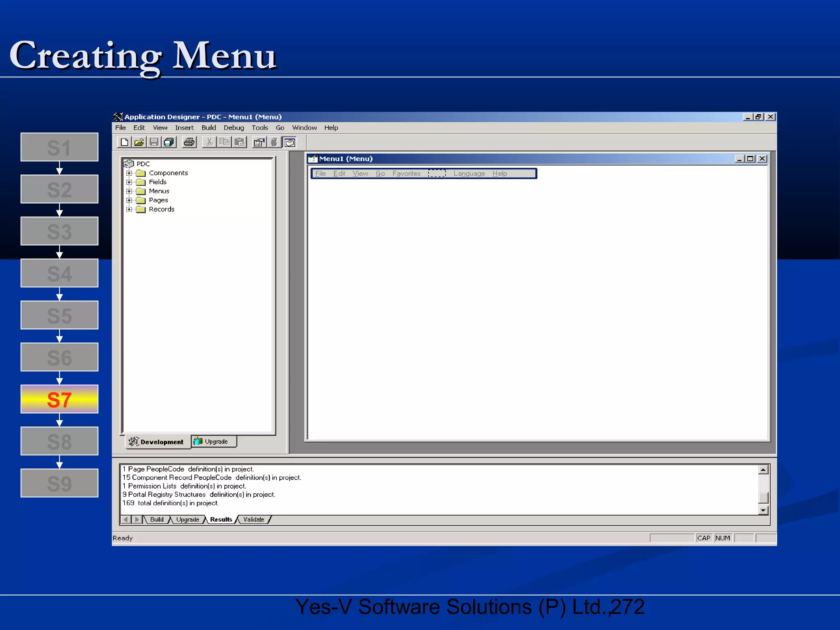Switch to the Development workspace tab
This screenshot has height=630, width=840.
pyautogui.click(x=158, y=442)
